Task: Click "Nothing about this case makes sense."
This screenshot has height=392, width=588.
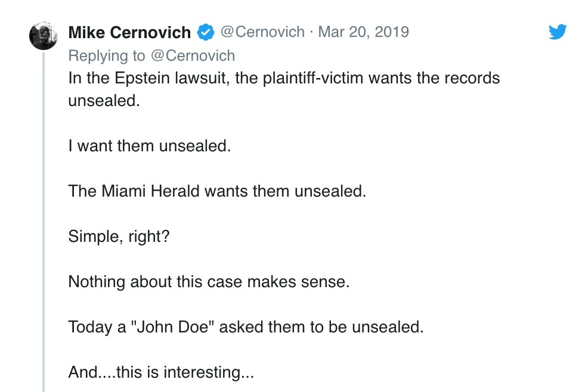Action: point(209,281)
